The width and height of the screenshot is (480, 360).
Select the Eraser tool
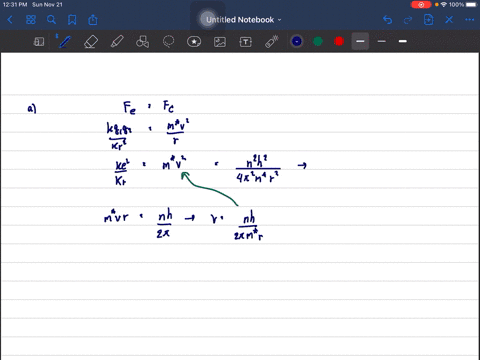point(91,42)
